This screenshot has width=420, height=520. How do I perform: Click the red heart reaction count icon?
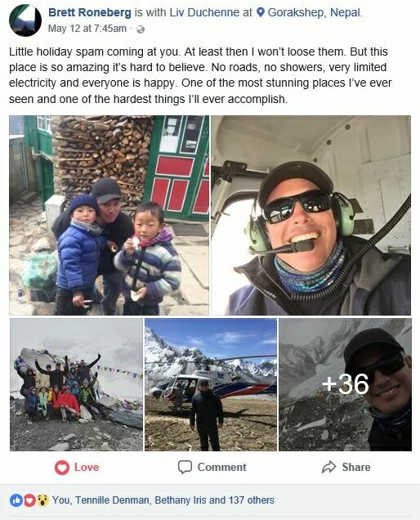29,500
